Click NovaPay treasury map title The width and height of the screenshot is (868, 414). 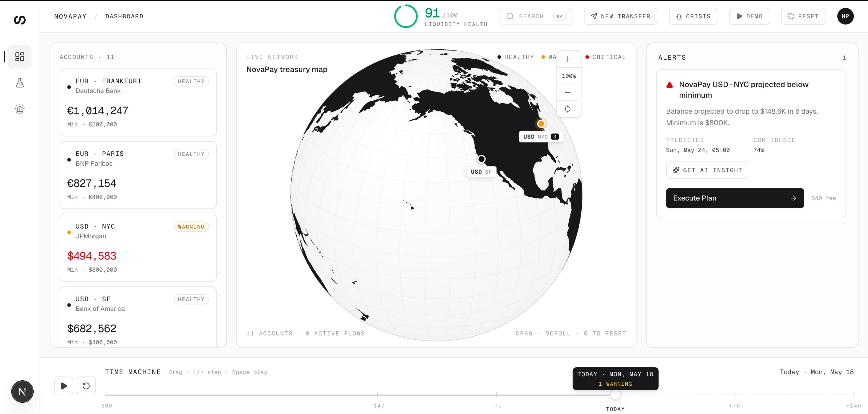pyautogui.click(x=287, y=69)
